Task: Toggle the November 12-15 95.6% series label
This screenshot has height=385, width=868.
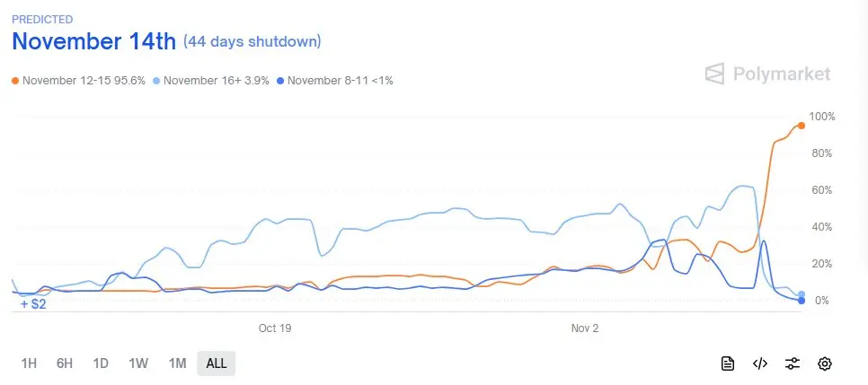Action: [x=84, y=81]
